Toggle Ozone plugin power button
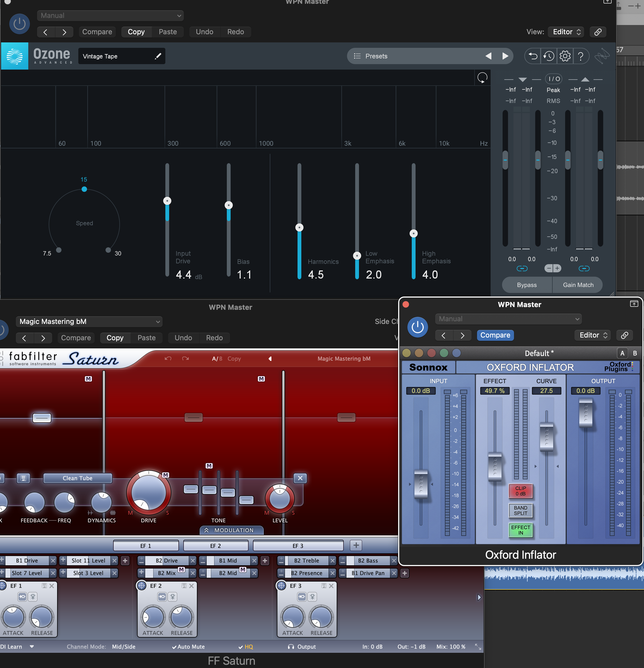Image resolution: width=644 pixels, height=668 pixels. tap(19, 24)
